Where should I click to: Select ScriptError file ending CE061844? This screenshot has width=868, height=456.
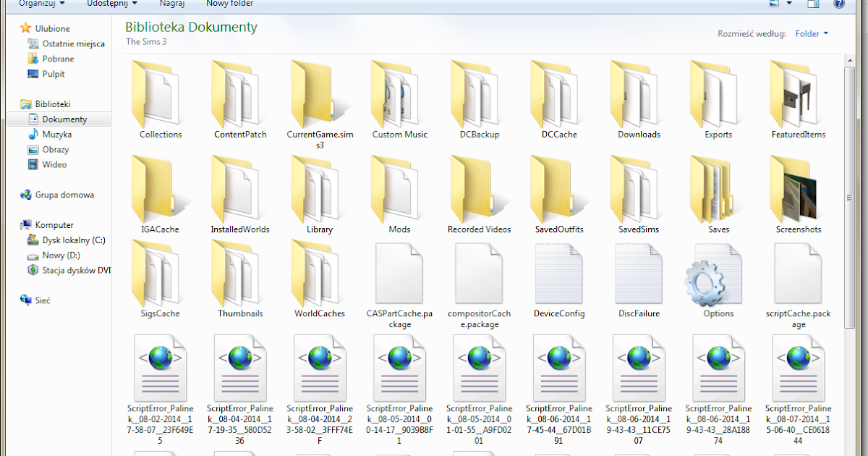pyautogui.click(x=798, y=389)
